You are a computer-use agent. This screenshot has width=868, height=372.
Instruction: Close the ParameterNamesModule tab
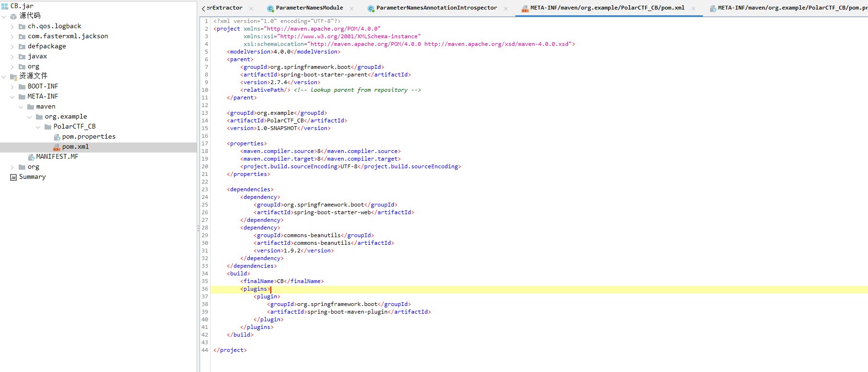352,9
